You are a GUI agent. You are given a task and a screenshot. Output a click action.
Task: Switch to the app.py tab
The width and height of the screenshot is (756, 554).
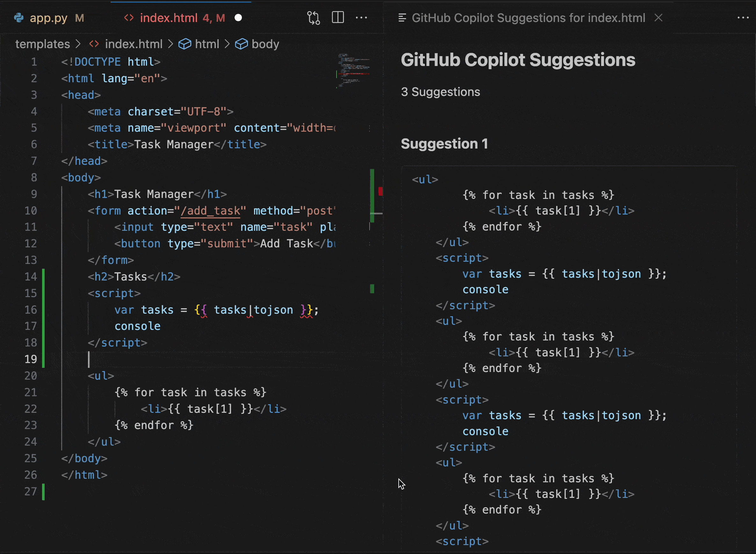point(49,18)
